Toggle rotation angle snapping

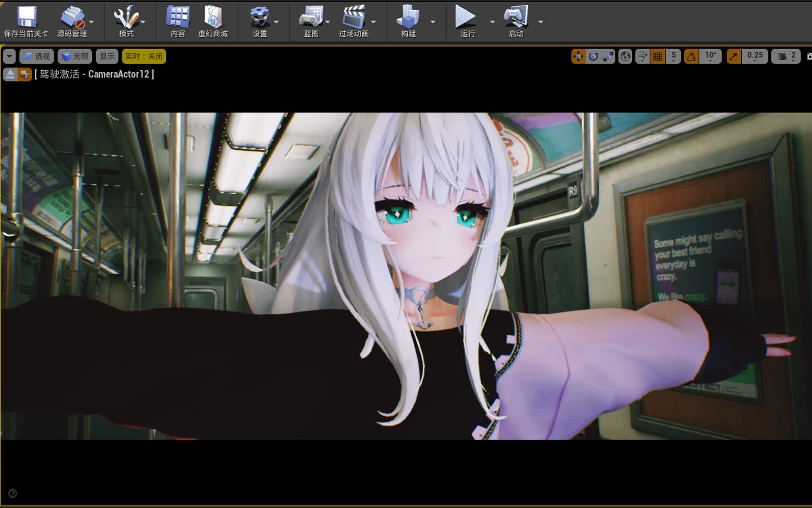[691, 56]
